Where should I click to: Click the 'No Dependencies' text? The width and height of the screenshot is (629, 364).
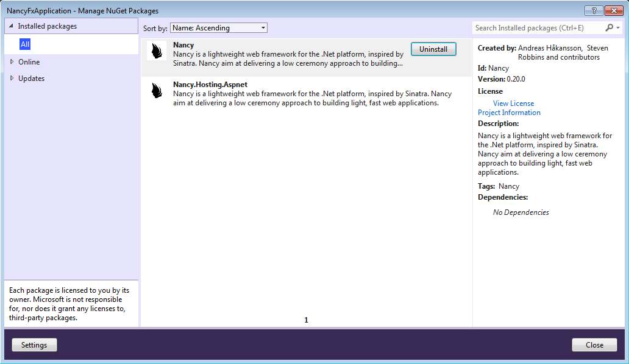pyautogui.click(x=521, y=212)
